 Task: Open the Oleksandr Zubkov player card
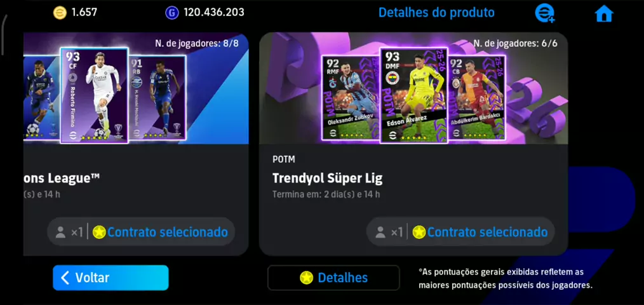point(351,98)
